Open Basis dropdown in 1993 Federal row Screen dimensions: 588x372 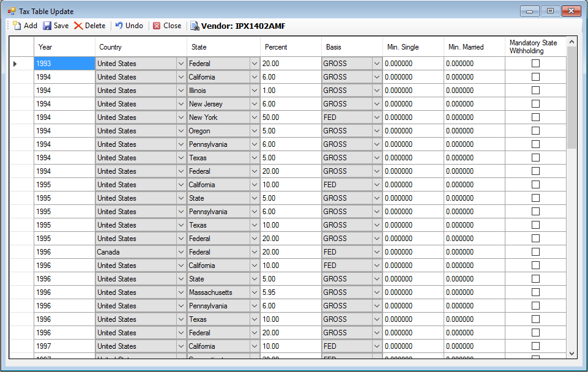pyautogui.click(x=376, y=64)
